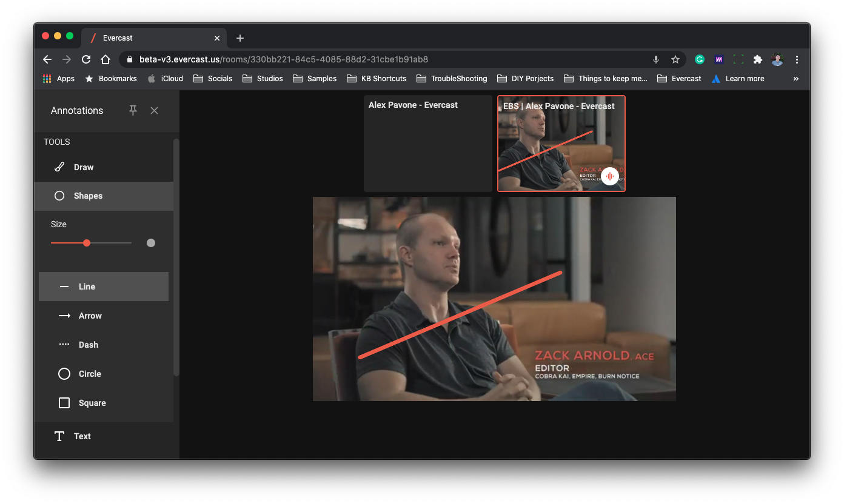Open the Evercast bookmark folder
The height and width of the screenshot is (504, 844).
coord(679,78)
